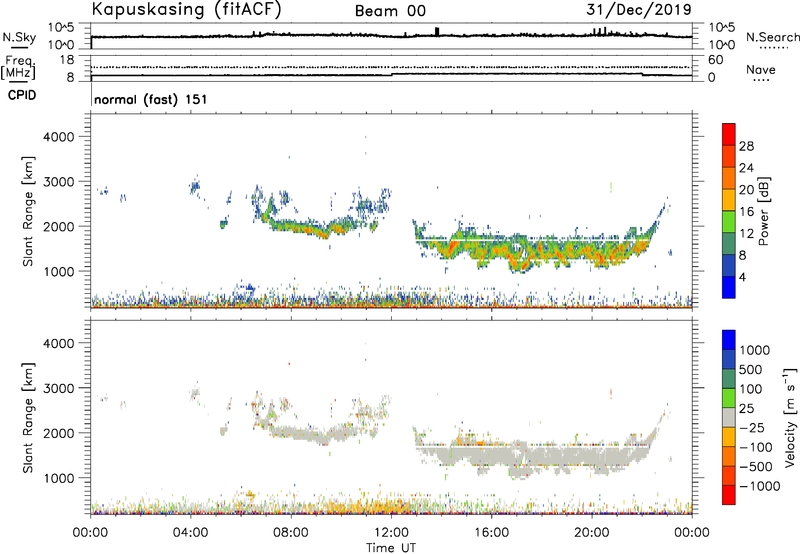Click the gray segment of velocity color bar
The image size is (800, 554).
click(x=729, y=417)
